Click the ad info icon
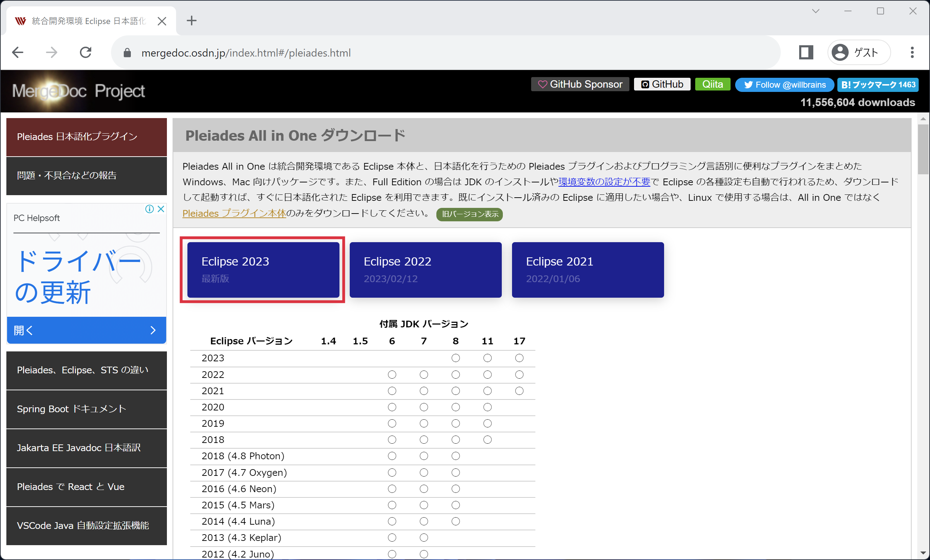 150,209
